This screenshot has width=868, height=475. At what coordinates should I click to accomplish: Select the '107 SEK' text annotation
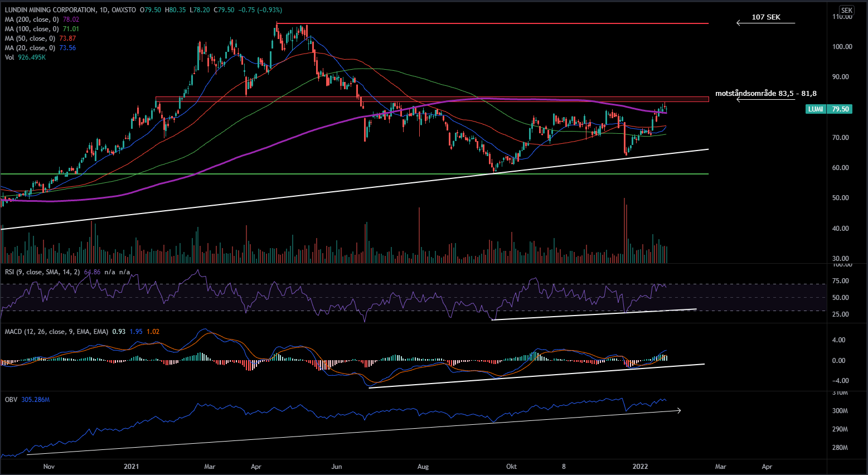coord(765,17)
